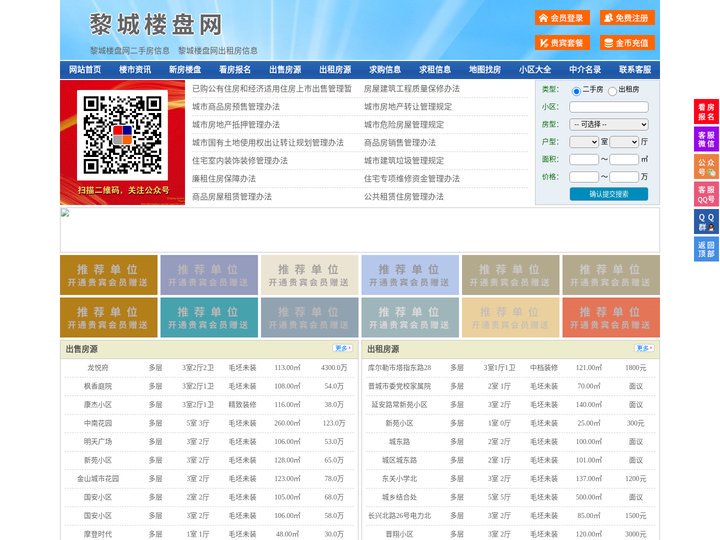
Task: Open 客服微信 purple sidebar icon
Action: click(x=706, y=139)
